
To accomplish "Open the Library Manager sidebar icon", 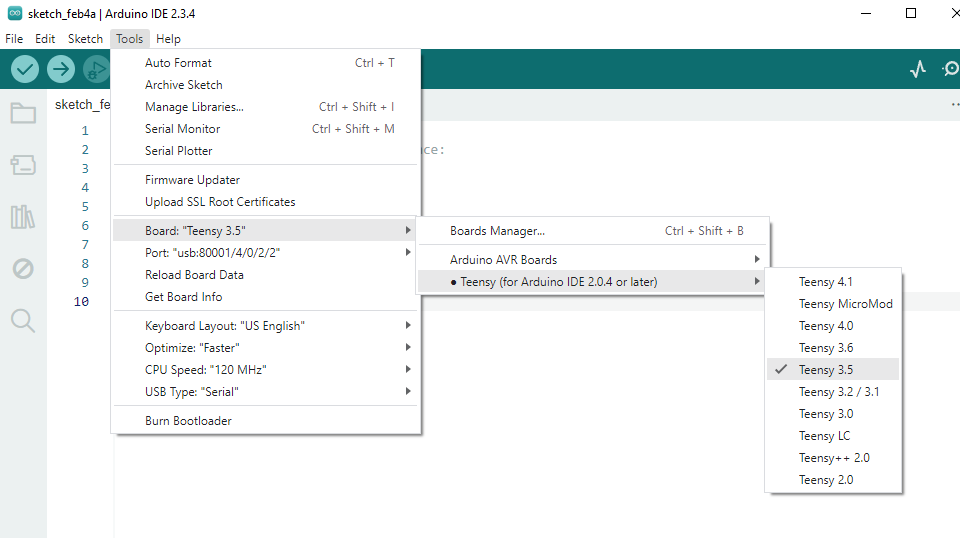I will (x=23, y=217).
